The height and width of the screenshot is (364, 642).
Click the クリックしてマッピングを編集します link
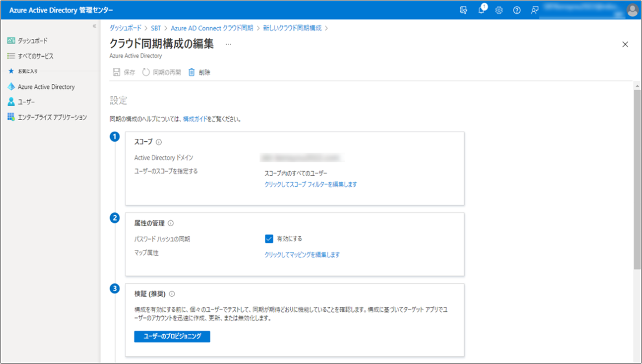(x=302, y=255)
